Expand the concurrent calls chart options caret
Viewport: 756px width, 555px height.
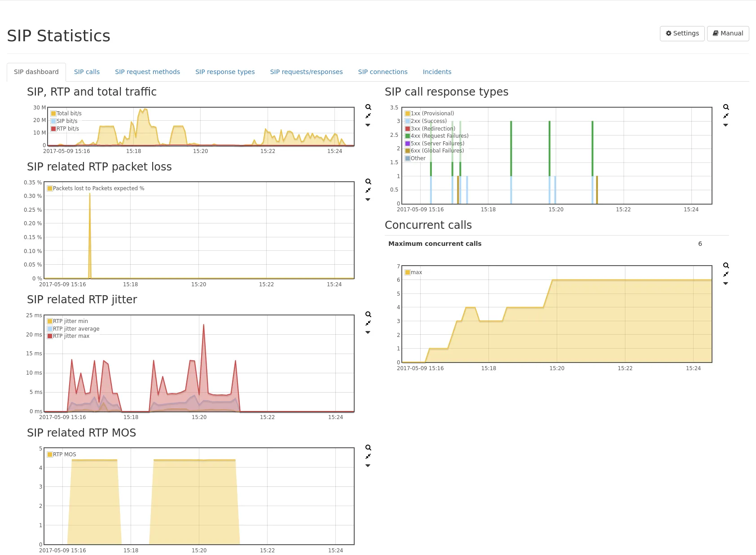pyautogui.click(x=726, y=284)
